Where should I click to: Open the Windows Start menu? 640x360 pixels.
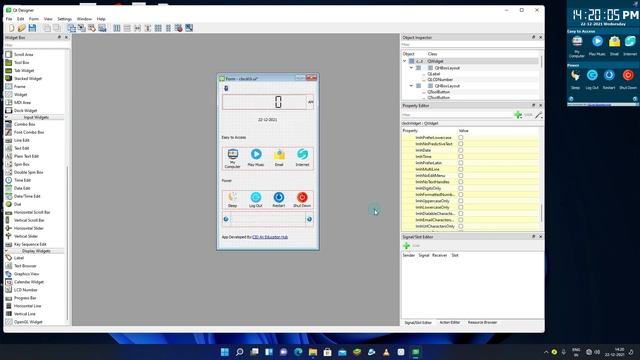(x=224, y=352)
